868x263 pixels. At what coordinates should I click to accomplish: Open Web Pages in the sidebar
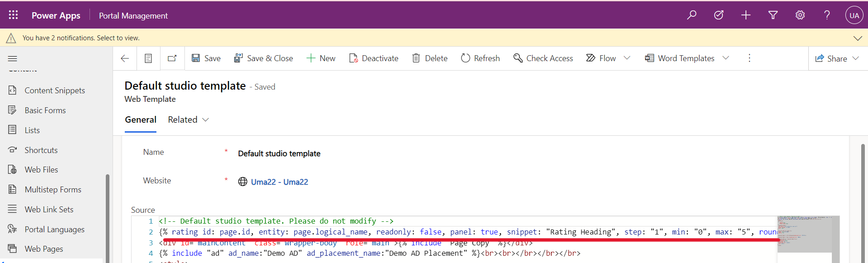44,249
